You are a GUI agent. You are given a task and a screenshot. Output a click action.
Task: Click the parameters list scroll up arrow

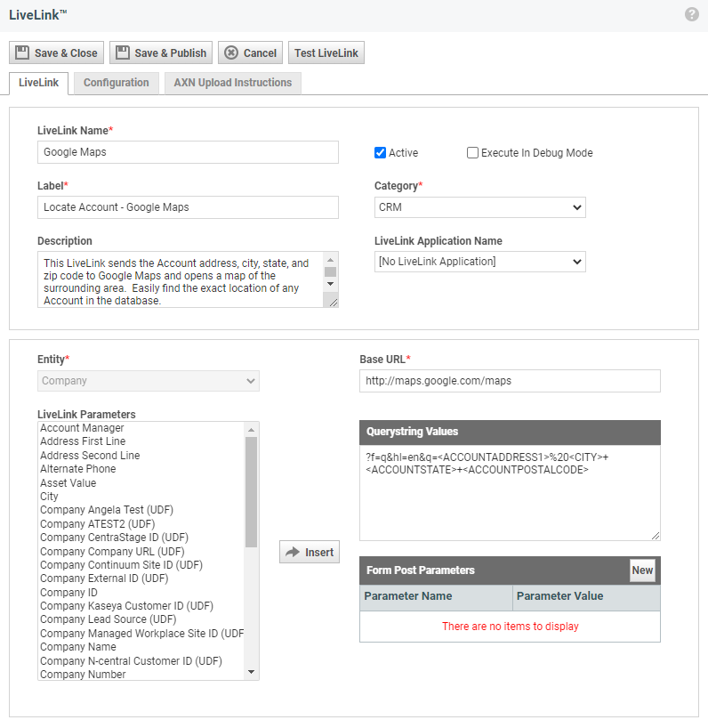[x=252, y=430]
